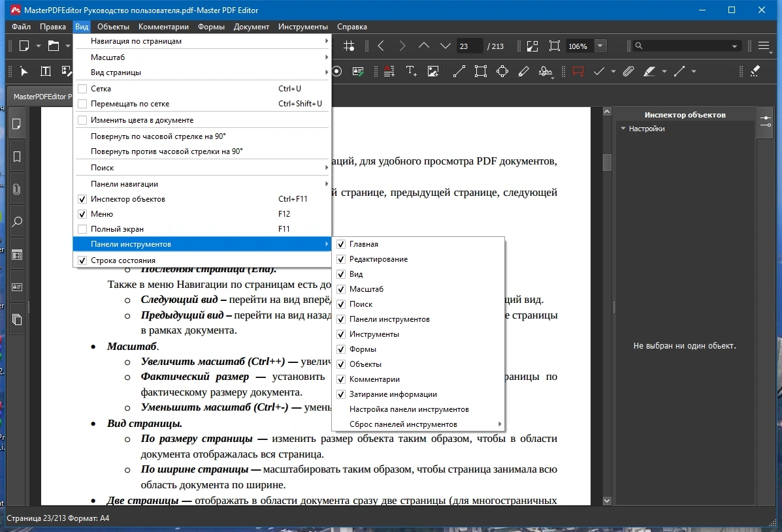Screen dimensions: 782x532
Task: Enable Изменить цвета в документе checkbox
Action: pyautogui.click(x=83, y=120)
